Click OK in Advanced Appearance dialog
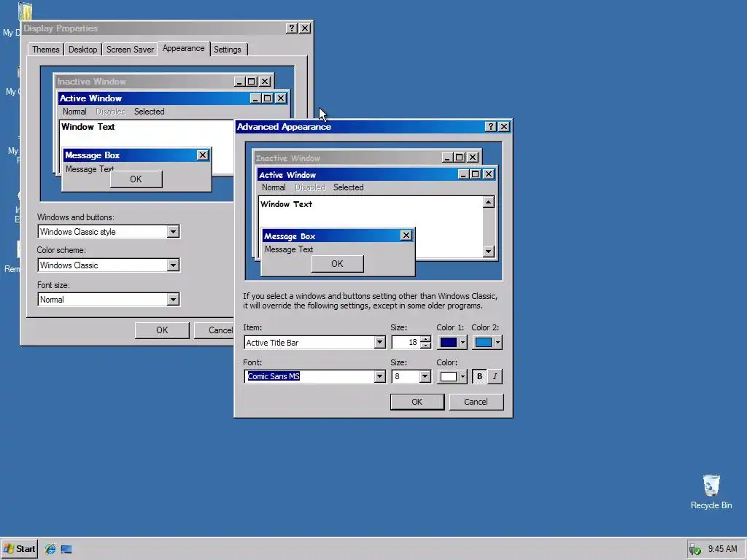 (417, 402)
